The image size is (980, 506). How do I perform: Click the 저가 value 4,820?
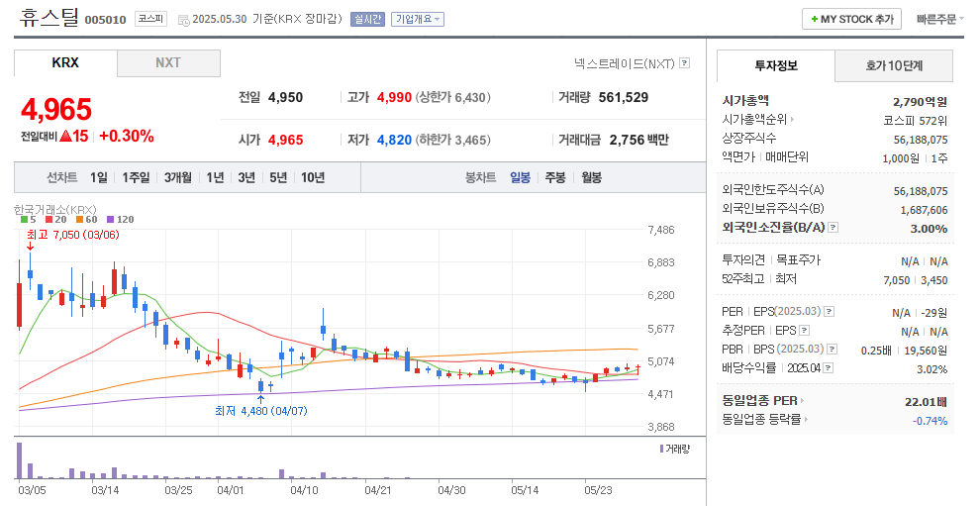[394, 140]
